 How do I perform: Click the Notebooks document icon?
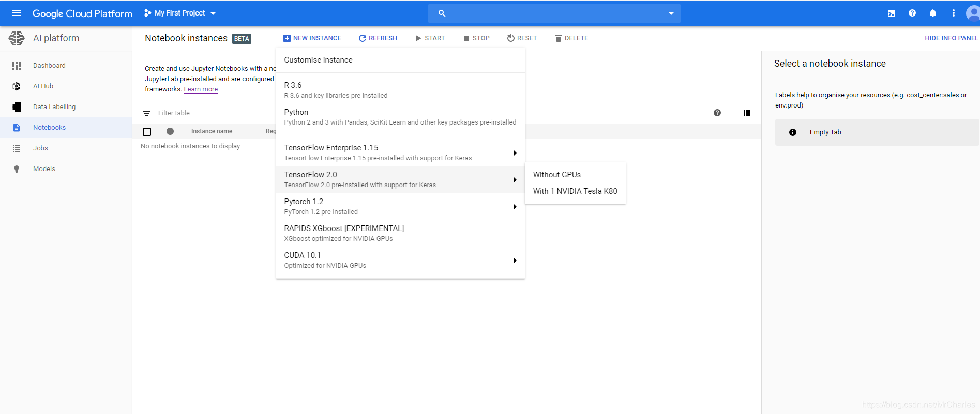tap(17, 128)
